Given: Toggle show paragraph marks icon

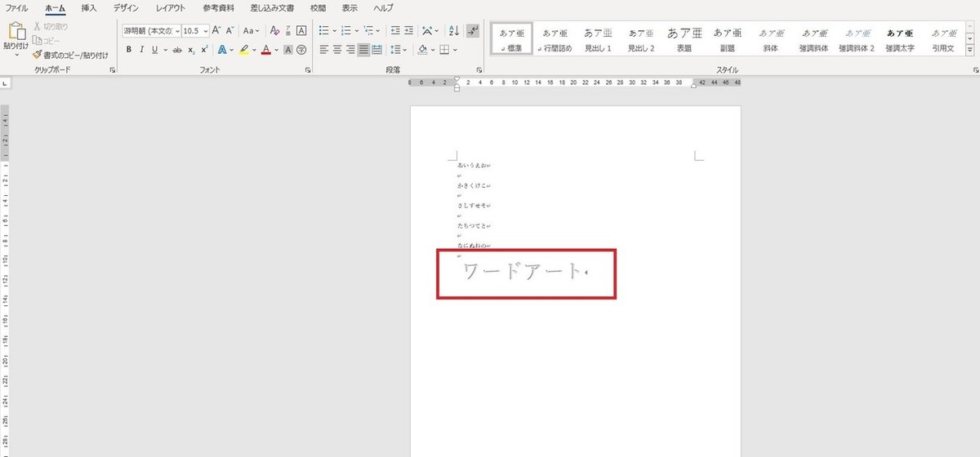Looking at the screenshot, I should pos(474,30).
